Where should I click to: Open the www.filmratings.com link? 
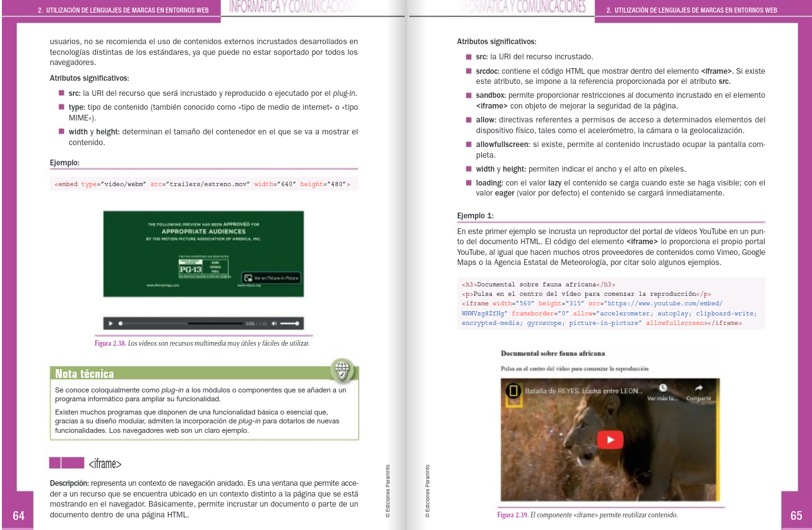tap(163, 285)
